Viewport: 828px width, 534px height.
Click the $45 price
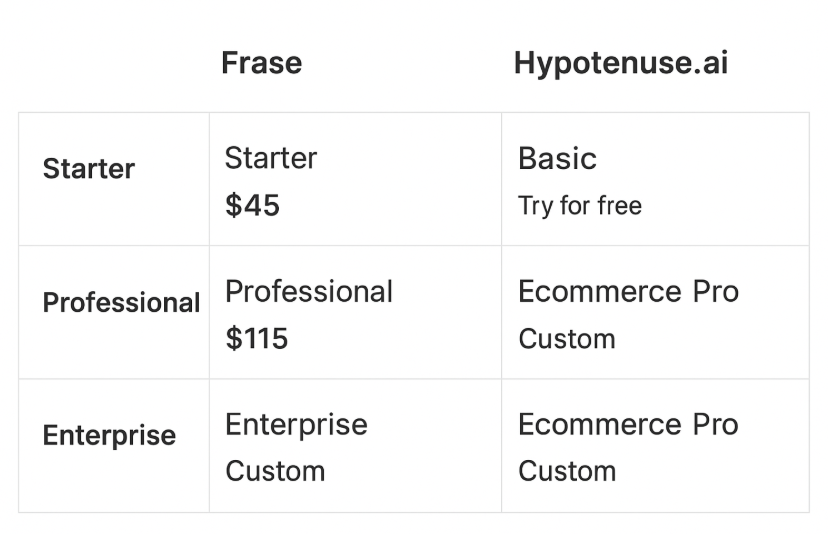pos(252,205)
